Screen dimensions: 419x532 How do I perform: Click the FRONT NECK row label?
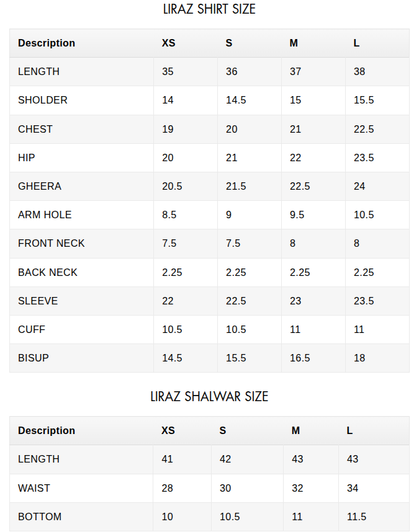(x=52, y=243)
